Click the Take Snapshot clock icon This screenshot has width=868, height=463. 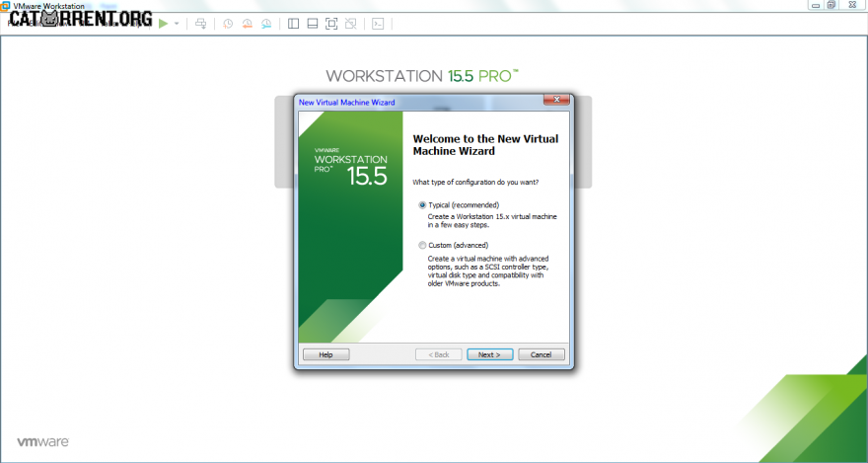[x=228, y=24]
